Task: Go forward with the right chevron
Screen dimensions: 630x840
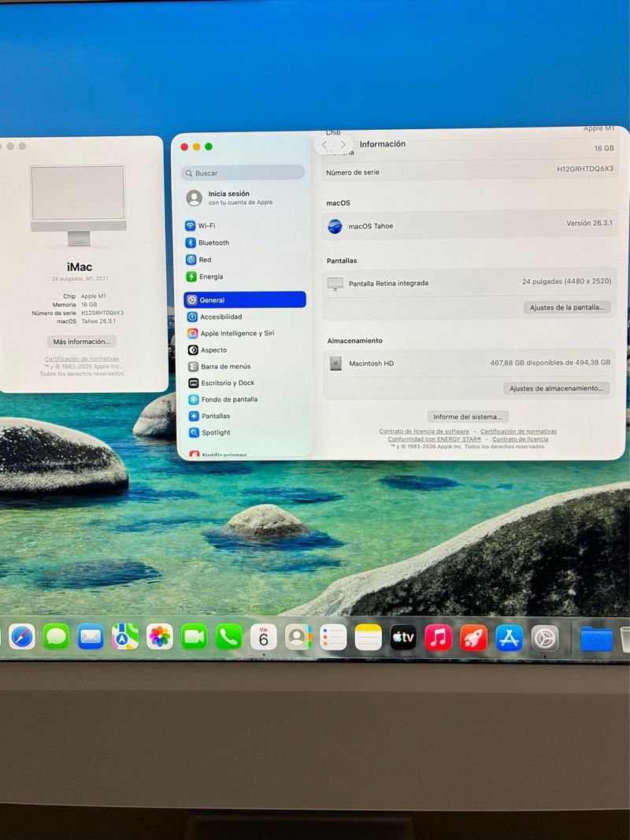Action: point(343,145)
